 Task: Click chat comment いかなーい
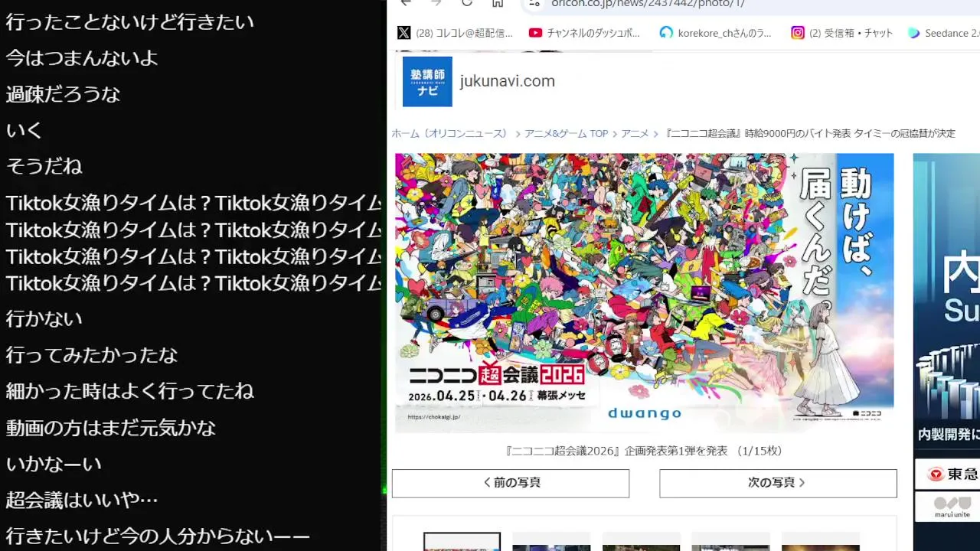coord(54,464)
